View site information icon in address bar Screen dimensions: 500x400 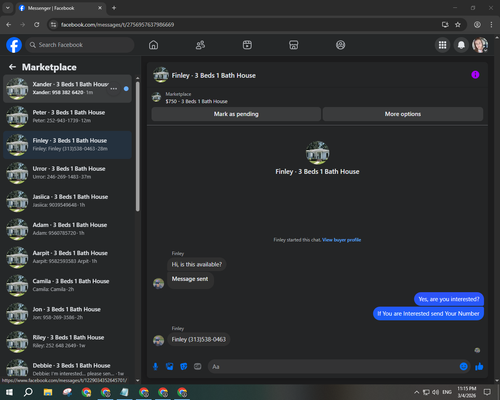(x=53, y=25)
